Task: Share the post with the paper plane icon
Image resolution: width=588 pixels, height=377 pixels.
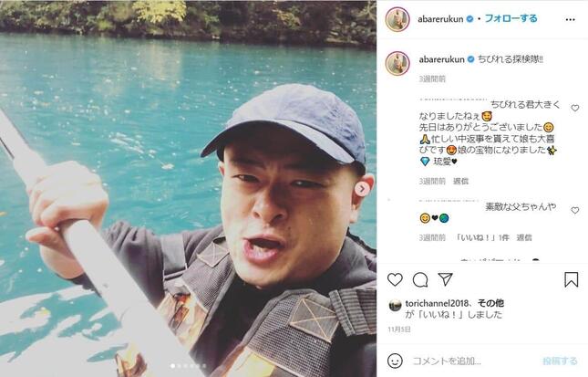Action: (x=445, y=279)
